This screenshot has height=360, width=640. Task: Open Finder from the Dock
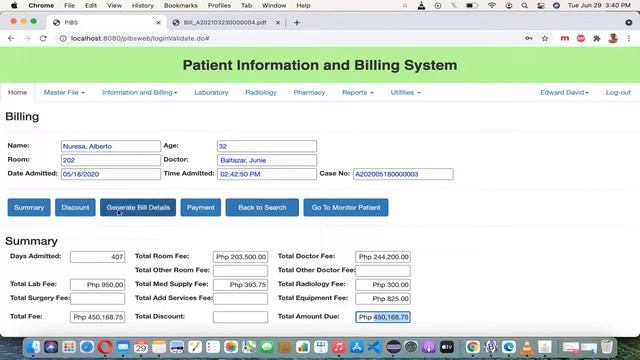click(33, 347)
